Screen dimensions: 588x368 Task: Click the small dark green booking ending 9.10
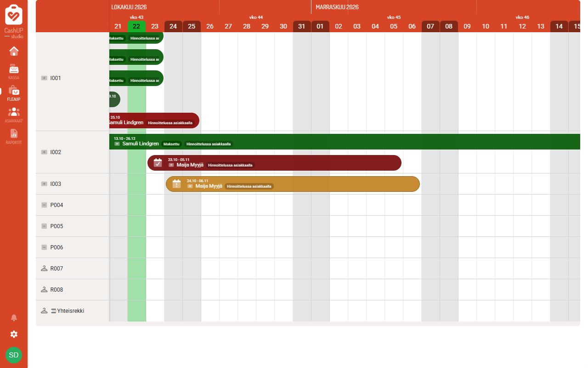(114, 99)
